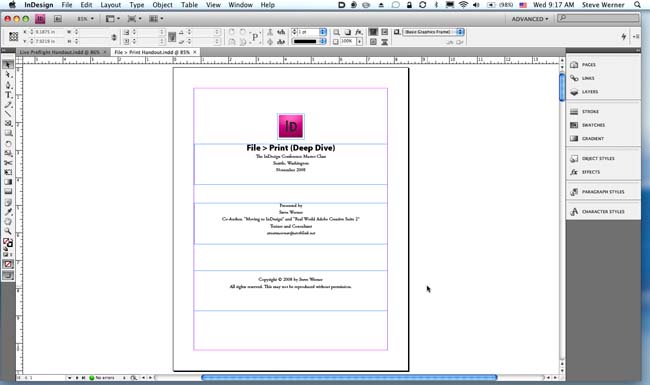650x385 pixels.
Task: Select the Hand tool
Action: tap(8, 222)
